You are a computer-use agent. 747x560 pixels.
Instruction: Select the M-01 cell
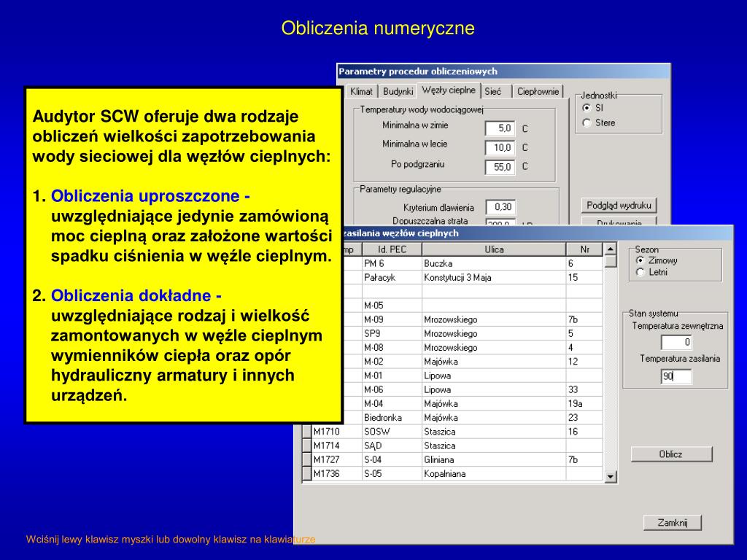pyautogui.click(x=392, y=376)
